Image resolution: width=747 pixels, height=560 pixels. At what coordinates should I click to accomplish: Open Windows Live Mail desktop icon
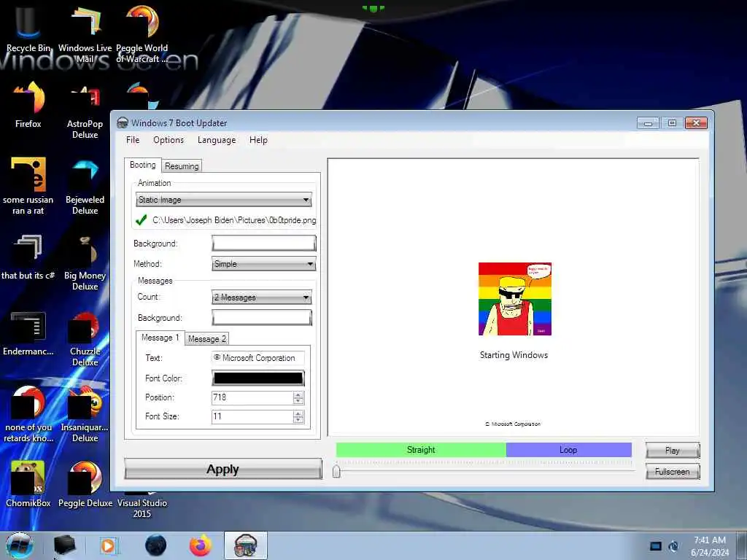(85, 32)
